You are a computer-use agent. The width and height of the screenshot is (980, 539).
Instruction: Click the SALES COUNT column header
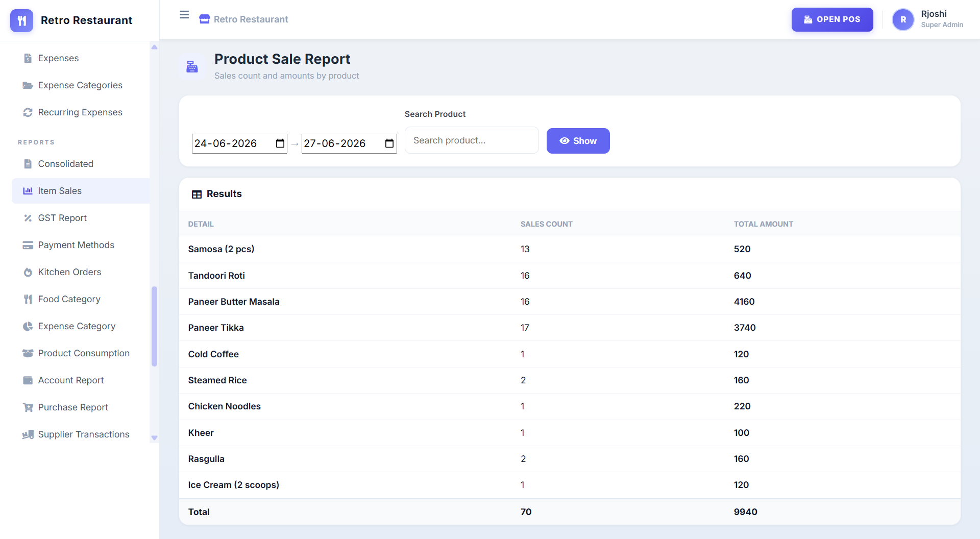(546, 224)
